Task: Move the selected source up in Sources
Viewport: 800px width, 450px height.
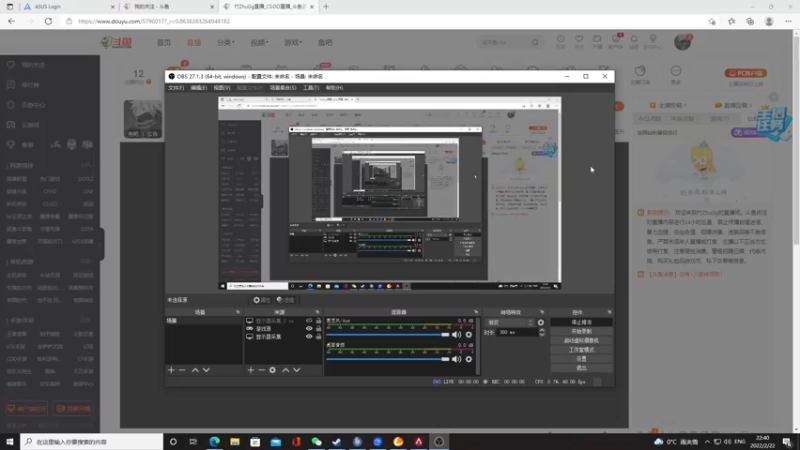Action: point(286,370)
